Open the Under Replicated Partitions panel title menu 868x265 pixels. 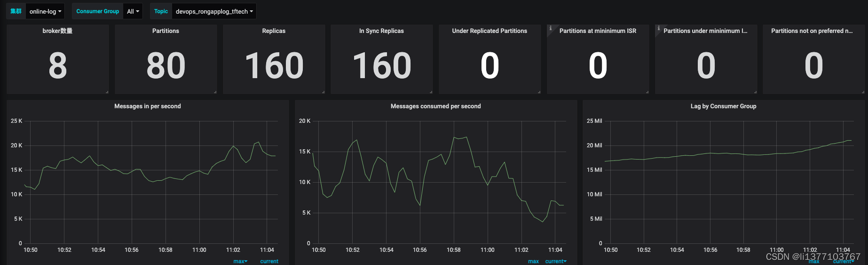point(489,31)
